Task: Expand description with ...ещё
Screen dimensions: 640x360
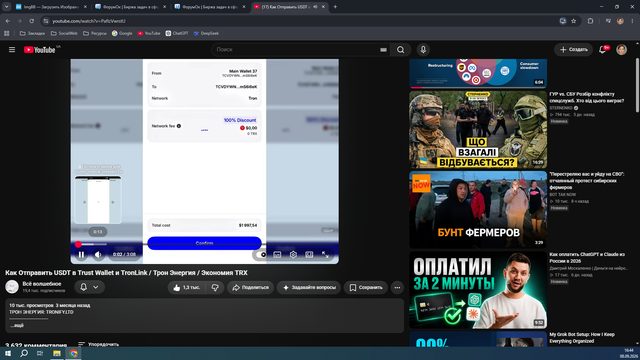Action: [17, 325]
